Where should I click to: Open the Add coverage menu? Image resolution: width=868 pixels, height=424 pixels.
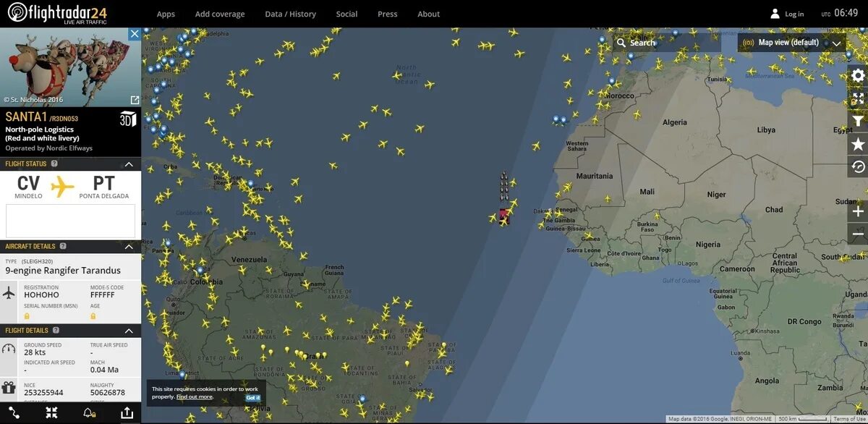click(x=220, y=14)
